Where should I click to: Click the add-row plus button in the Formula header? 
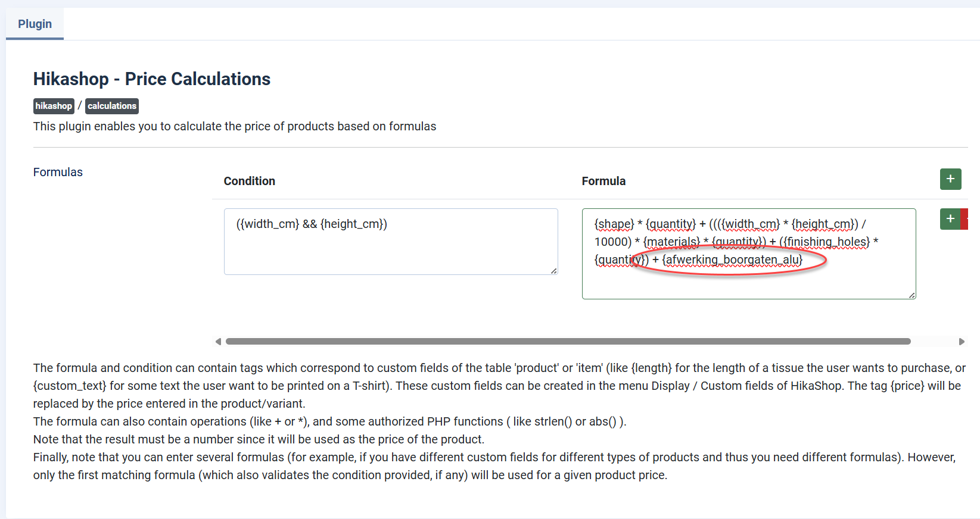click(950, 179)
